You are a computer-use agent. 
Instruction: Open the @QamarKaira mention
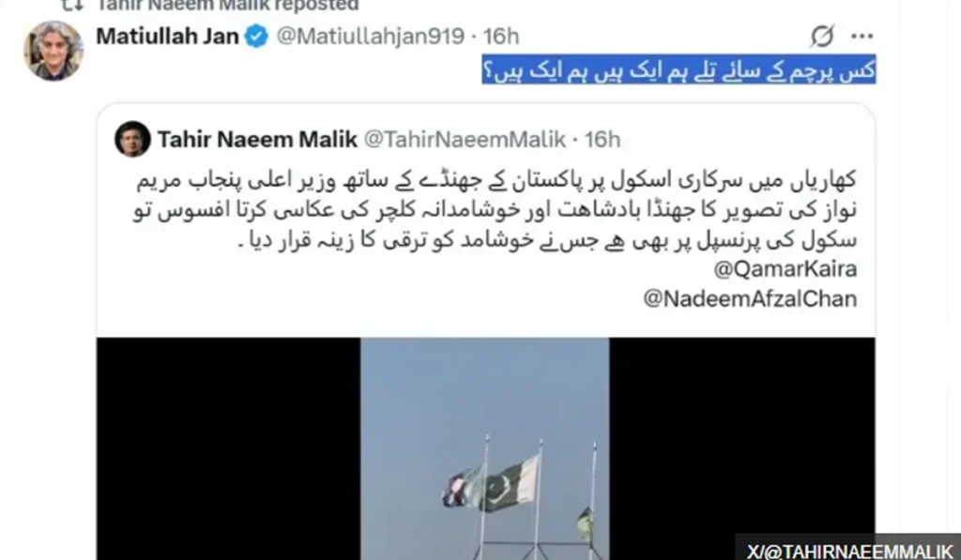pyautogui.click(x=786, y=269)
